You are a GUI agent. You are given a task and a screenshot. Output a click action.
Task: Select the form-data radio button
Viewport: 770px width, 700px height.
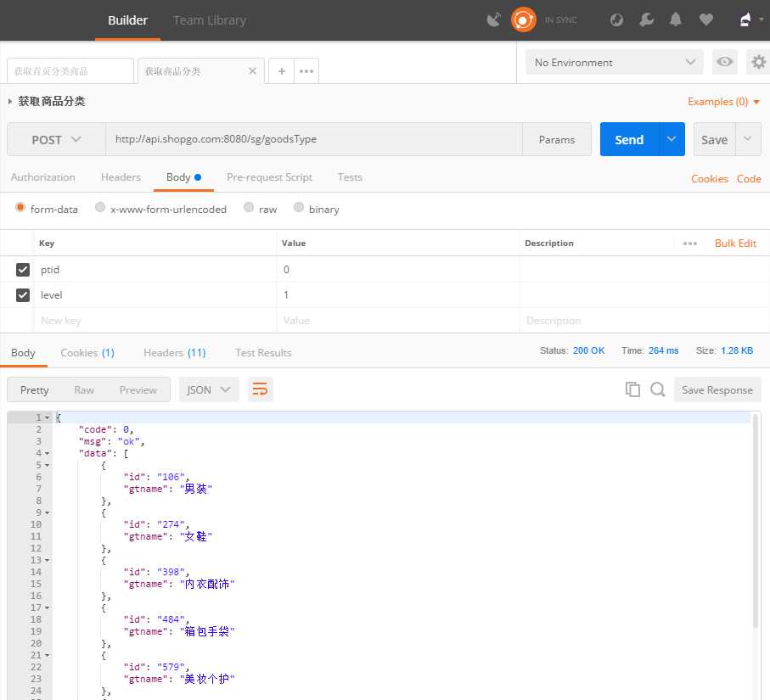(x=20, y=207)
